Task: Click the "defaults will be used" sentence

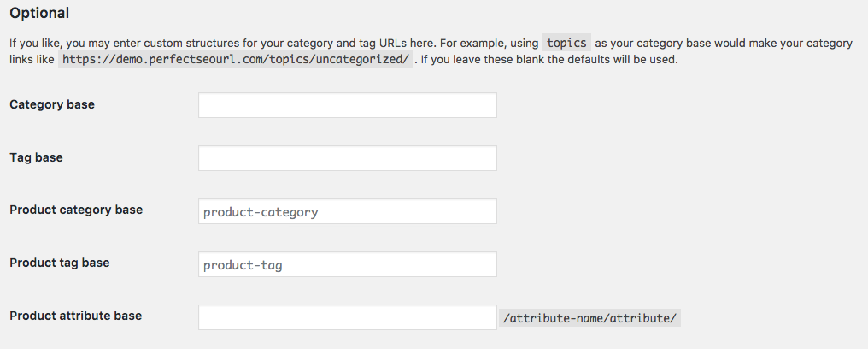Action: pos(615,60)
